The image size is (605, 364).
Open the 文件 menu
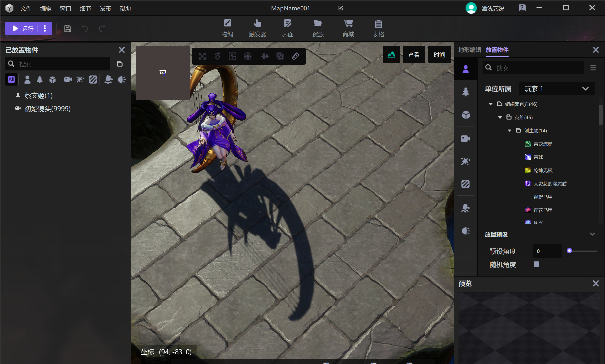tap(26, 8)
